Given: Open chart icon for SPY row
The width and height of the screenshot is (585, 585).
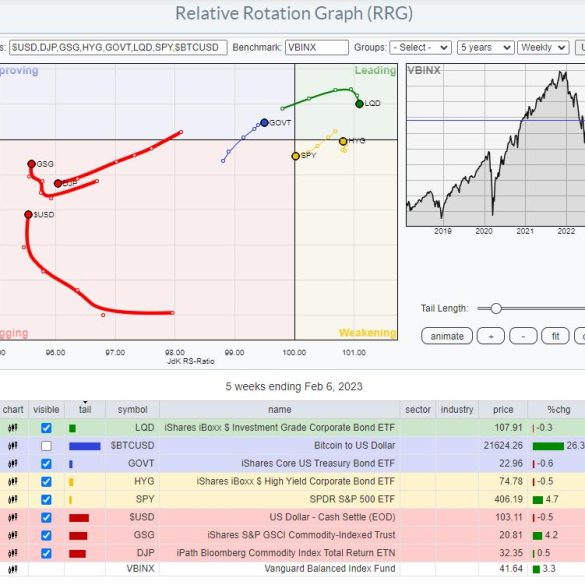Looking at the screenshot, I should pyautogui.click(x=13, y=499).
